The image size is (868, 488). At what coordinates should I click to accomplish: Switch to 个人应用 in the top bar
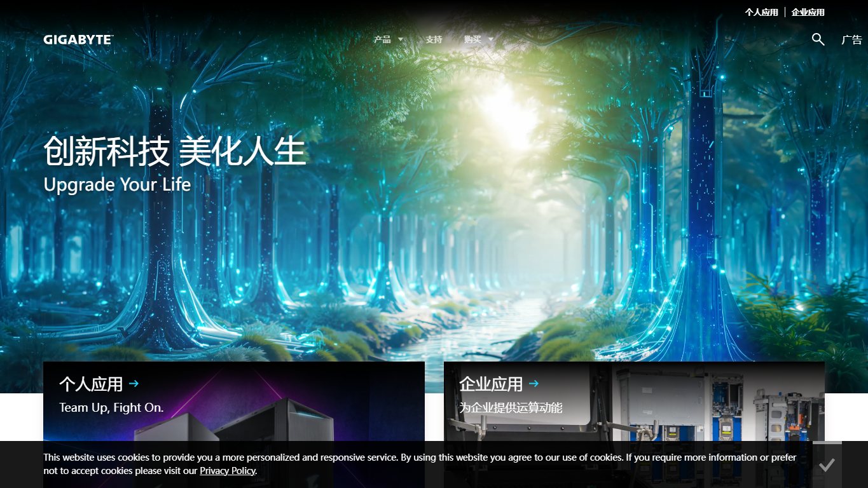(762, 12)
